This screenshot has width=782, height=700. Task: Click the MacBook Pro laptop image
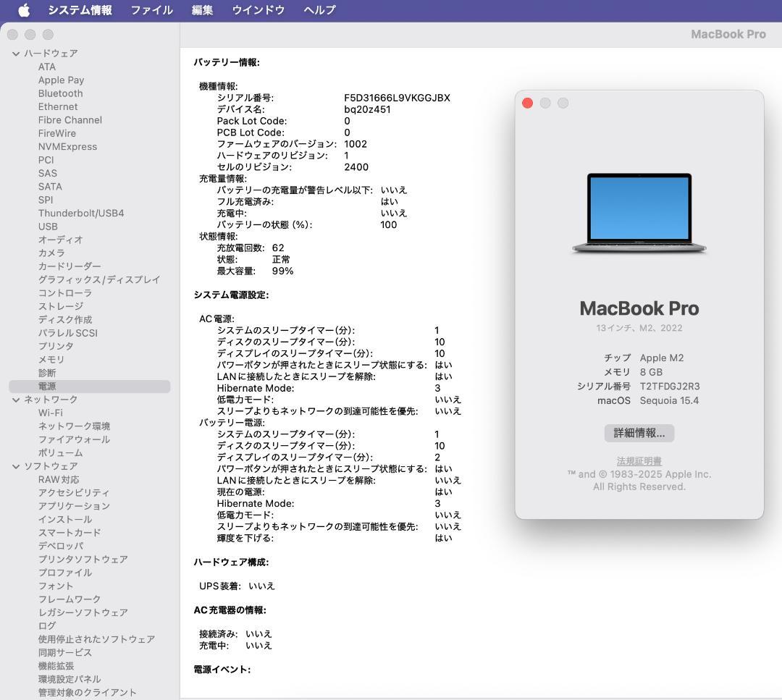point(639,212)
